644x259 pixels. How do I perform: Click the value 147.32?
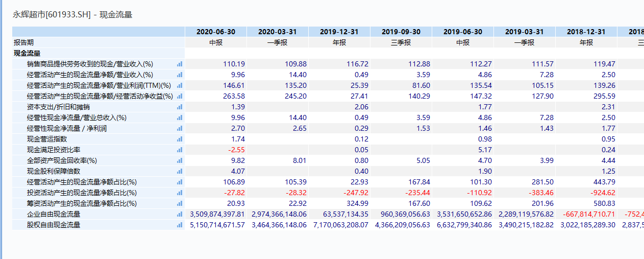click(x=481, y=96)
